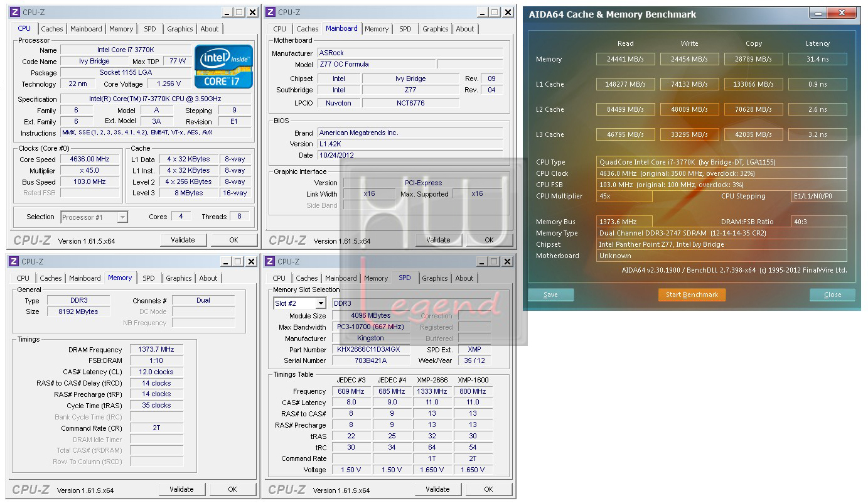868x503 pixels.
Task: Go to SPD tab in the CPU-Z CPU window
Action: pos(150,29)
